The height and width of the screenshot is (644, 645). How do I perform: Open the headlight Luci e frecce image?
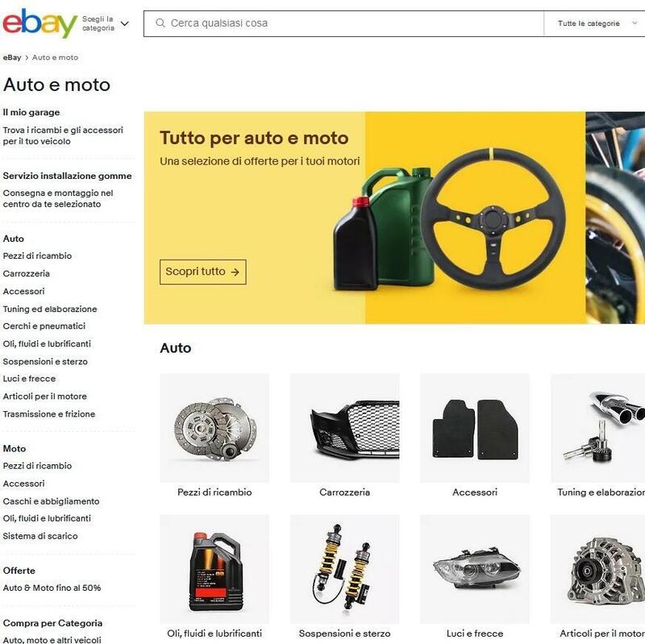[x=475, y=569]
